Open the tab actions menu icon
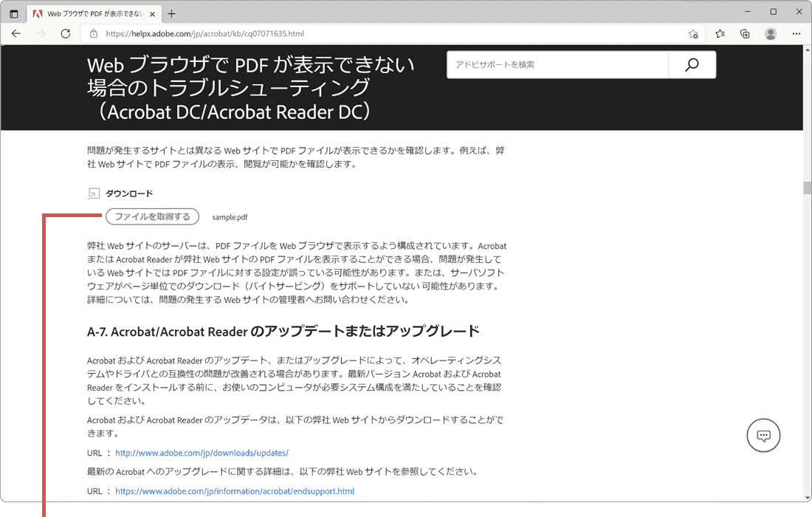Image resolution: width=812 pixels, height=517 pixels. click(x=13, y=13)
